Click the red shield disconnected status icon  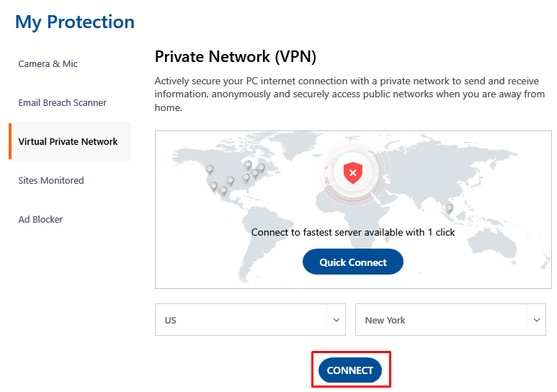352,173
